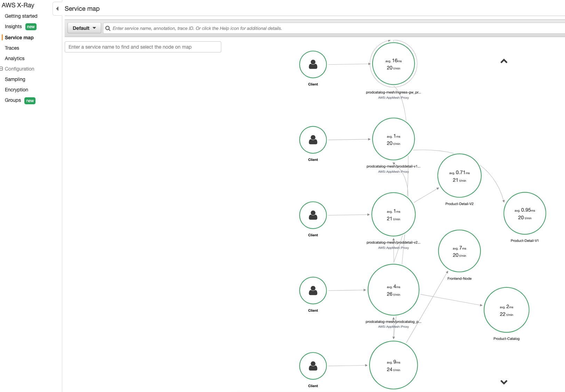Select the Product-Detail-V1 node
This screenshot has height=392, width=565.
click(x=525, y=213)
